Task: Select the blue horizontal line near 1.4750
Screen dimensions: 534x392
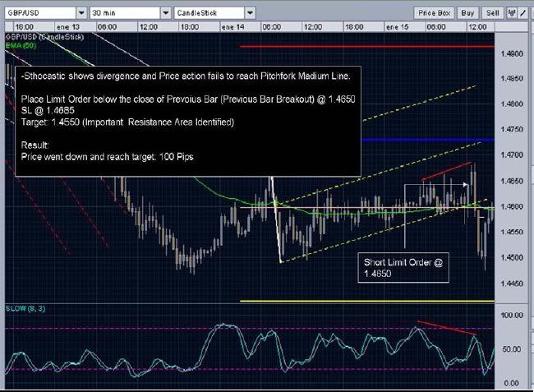Action: click(x=427, y=140)
